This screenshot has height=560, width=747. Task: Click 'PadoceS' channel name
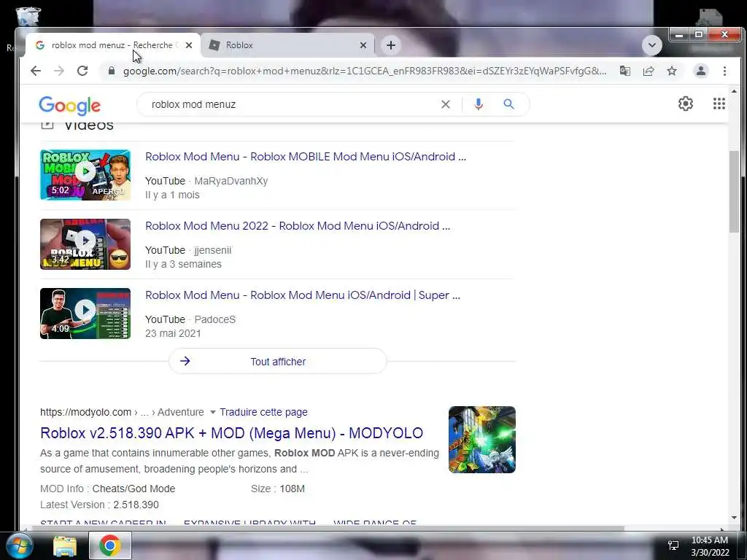point(215,319)
